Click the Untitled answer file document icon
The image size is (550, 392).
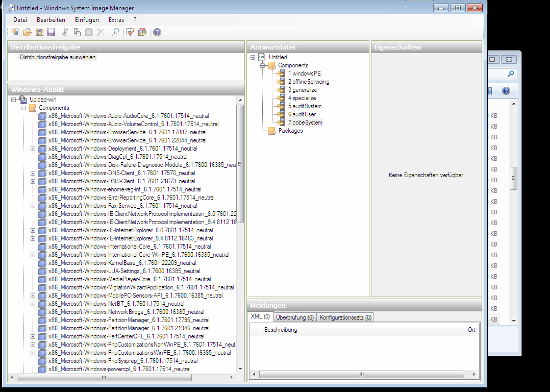click(262, 57)
